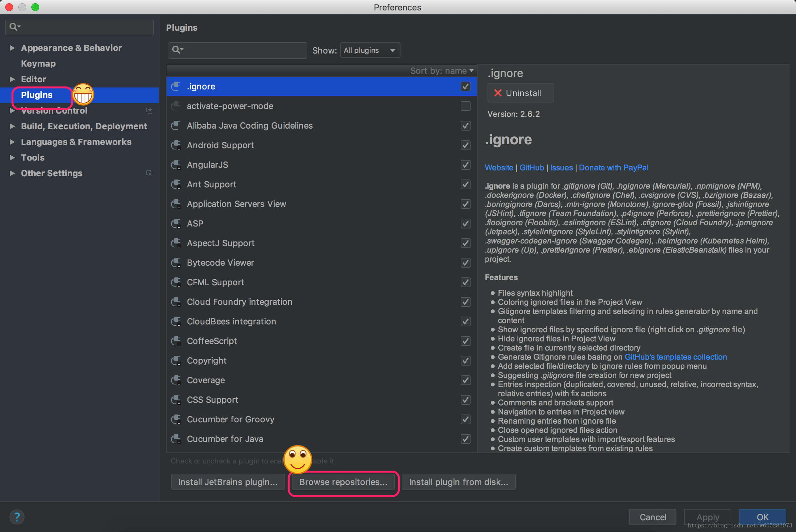Expand the Appearance & Behavior section
796x532 pixels.
[x=12, y=48]
